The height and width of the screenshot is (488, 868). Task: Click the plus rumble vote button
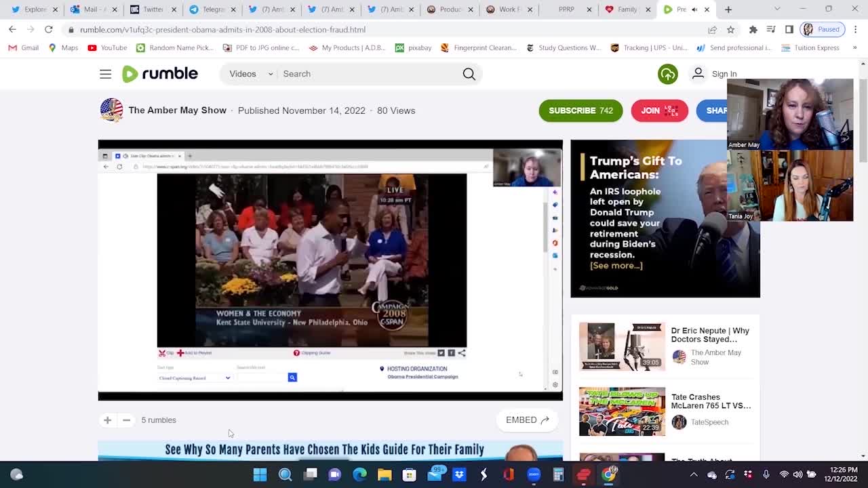[107, 420]
